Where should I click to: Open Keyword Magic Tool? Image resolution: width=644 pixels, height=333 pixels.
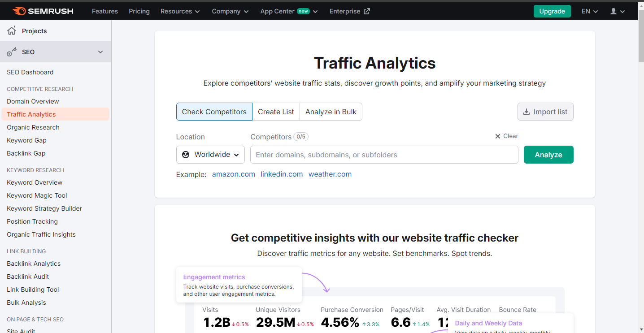[x=37, y=195]
